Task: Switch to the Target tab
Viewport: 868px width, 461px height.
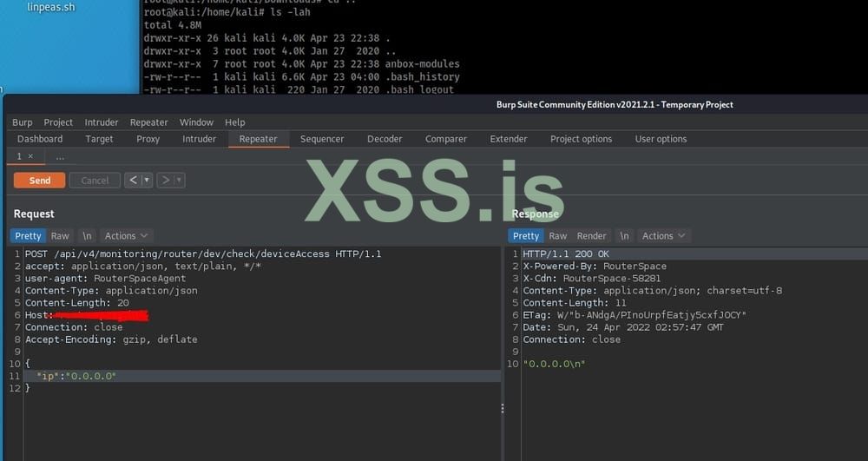Action: pos(99,139)
